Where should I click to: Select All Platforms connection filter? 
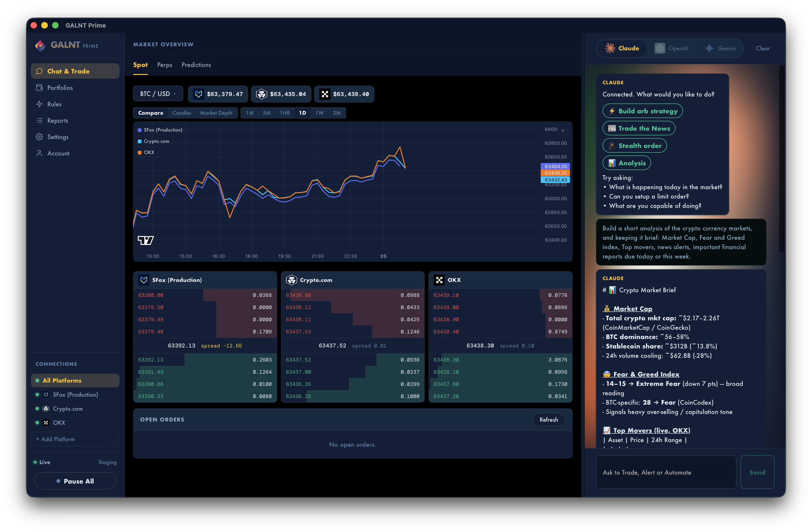tap(75, 381)
